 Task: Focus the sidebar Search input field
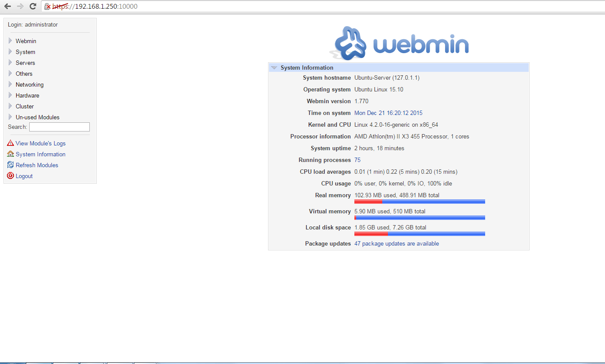point(59,127)
